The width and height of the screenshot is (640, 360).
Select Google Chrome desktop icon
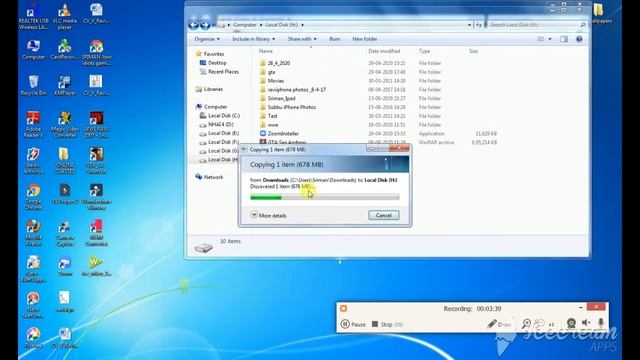pyautogui.click(x=33, y=196)
